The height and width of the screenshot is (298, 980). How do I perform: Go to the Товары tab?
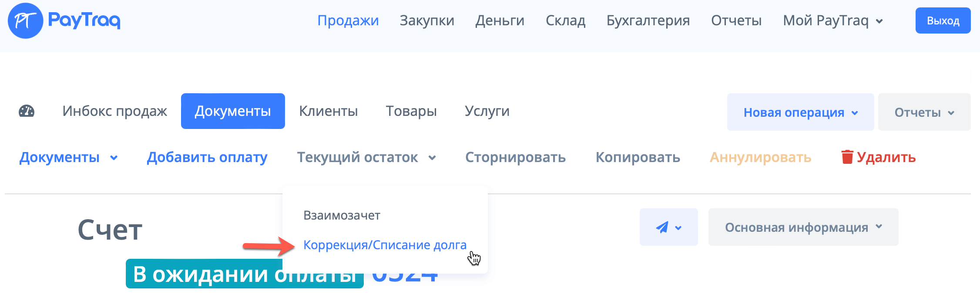click(411, 111)
